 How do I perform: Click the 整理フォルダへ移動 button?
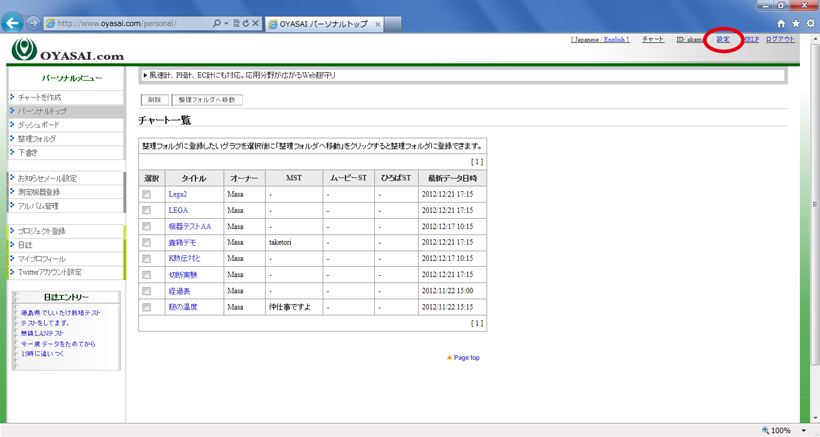207,100
